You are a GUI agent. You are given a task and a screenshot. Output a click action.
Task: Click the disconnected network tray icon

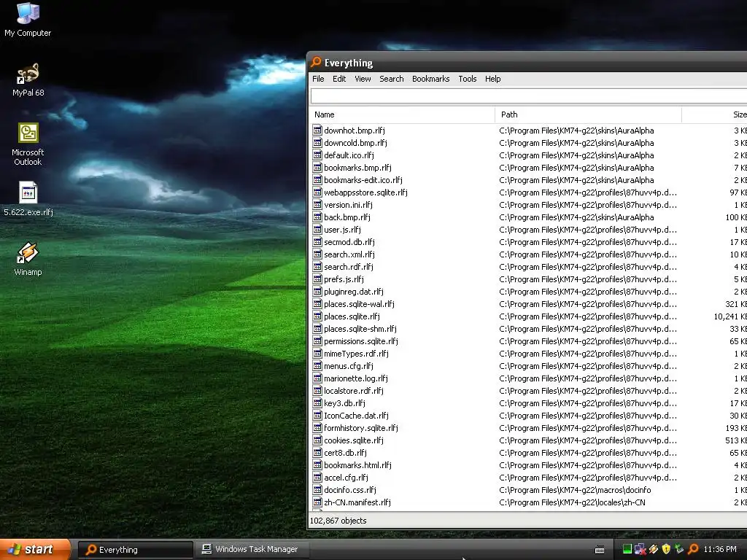click(640, 549)
